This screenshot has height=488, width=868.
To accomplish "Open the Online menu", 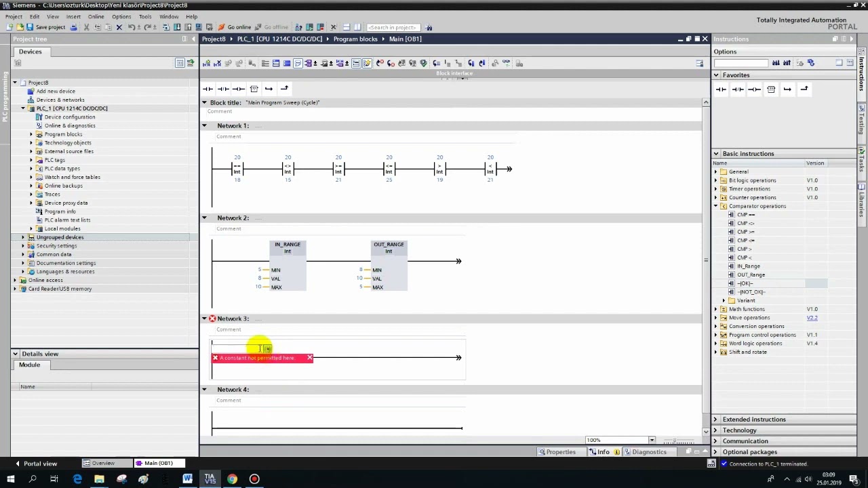I will point(96,16).
